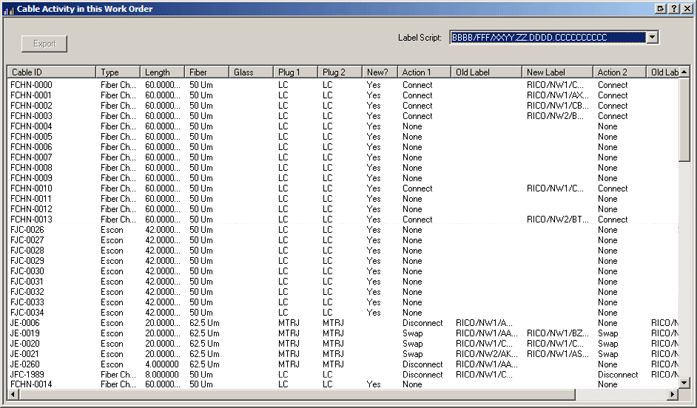This screenshot has width=697, height=408.
Task: Select row FCHN-0001
Action: tap(343, 95)
